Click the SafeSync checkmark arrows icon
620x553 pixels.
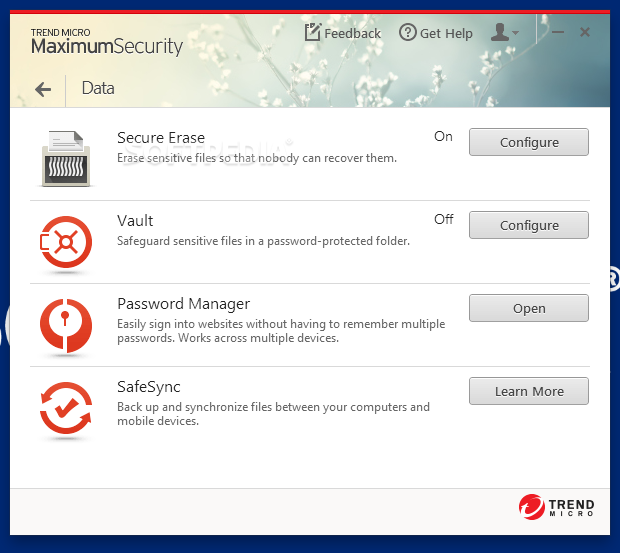(x=66, y=408)
